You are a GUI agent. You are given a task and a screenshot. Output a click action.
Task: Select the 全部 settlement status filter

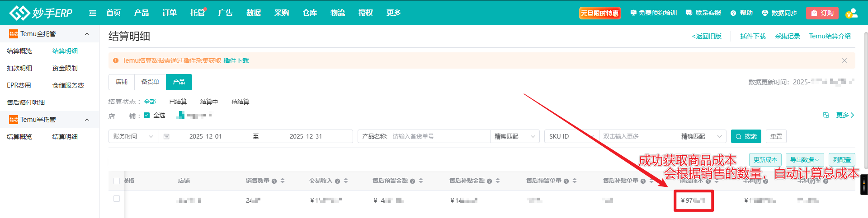pos(150,102)
